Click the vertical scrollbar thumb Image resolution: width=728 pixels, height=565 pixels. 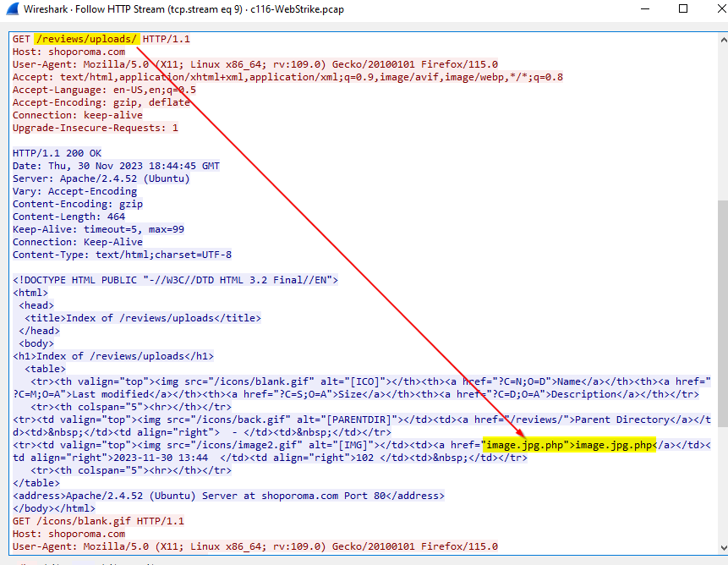tap(723, 314)
